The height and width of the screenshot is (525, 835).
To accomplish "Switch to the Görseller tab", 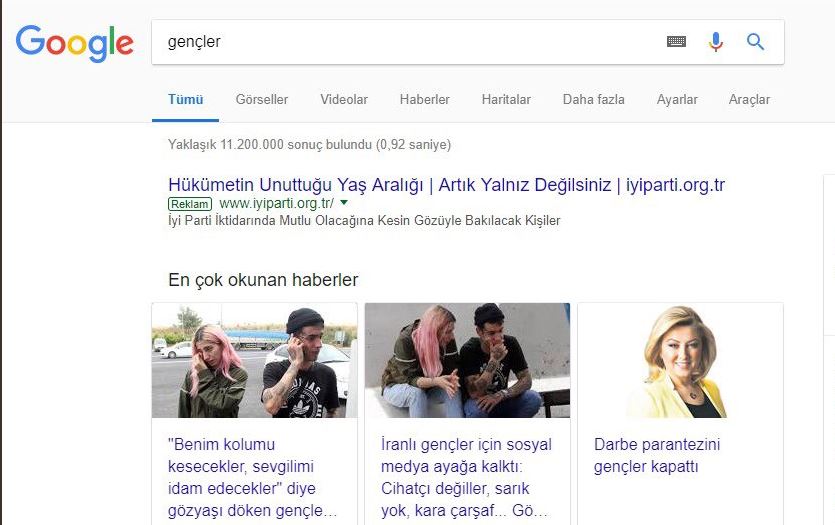I will (261, 100).
